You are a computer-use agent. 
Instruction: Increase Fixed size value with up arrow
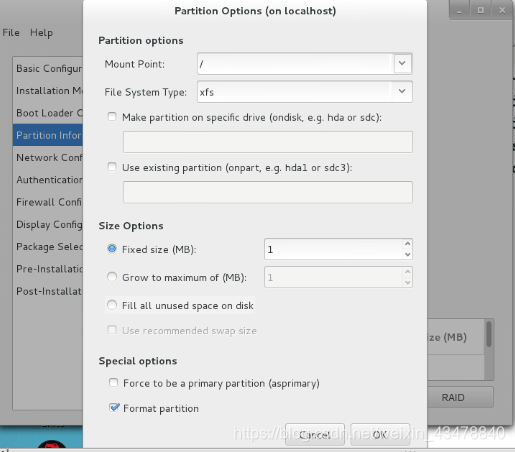(x=407, y=244)
